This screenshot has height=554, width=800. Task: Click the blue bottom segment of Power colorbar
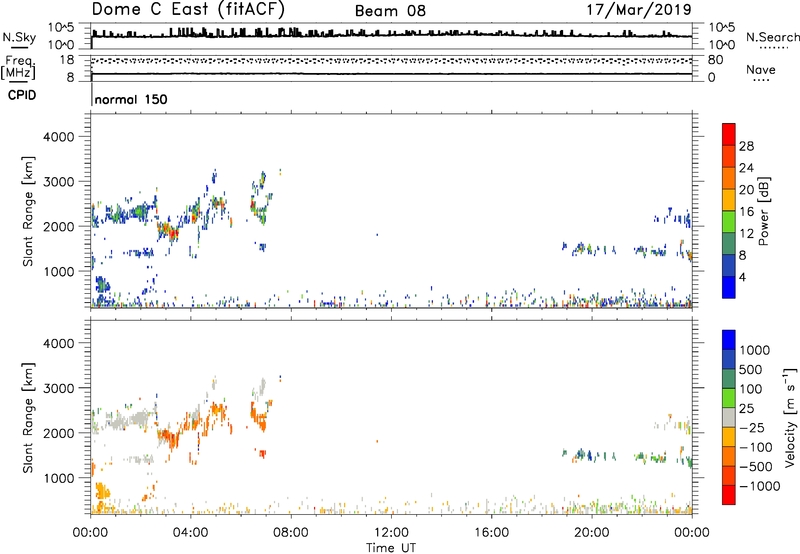(729, 287)
